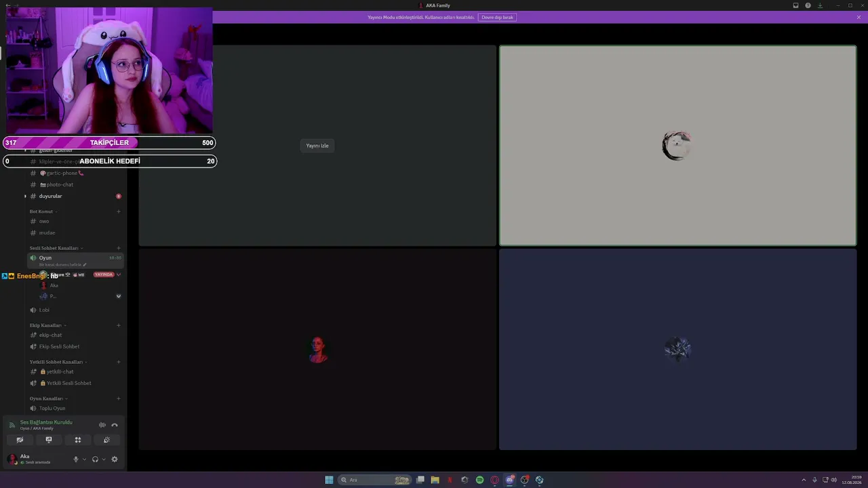This screenshot has width=868, height=488.
Task: Expand the voice member list chevron next to P...
Action: pos(119,296)
